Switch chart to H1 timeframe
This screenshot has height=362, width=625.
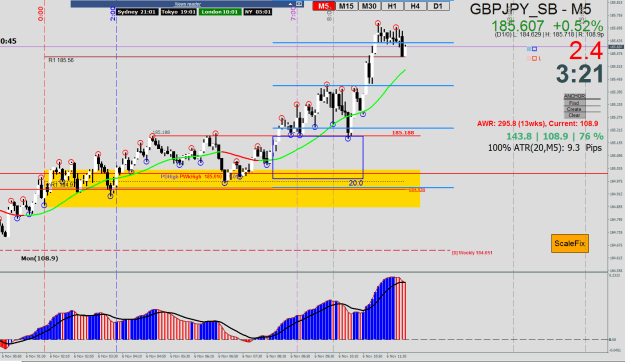pyautogui.click(x=392, y=6)
